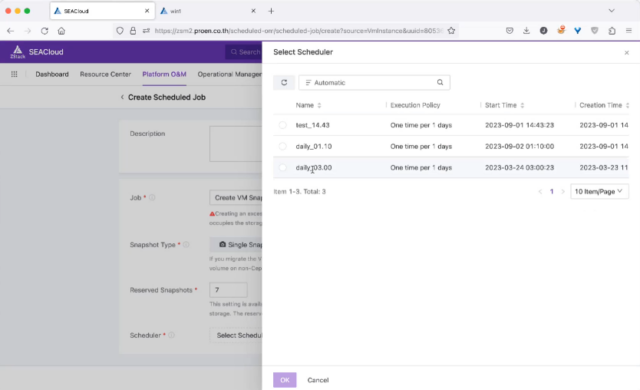Viewport: 640px width, 390px height.
Task: Open the Dashboard menu
Action: pos(52,74)
